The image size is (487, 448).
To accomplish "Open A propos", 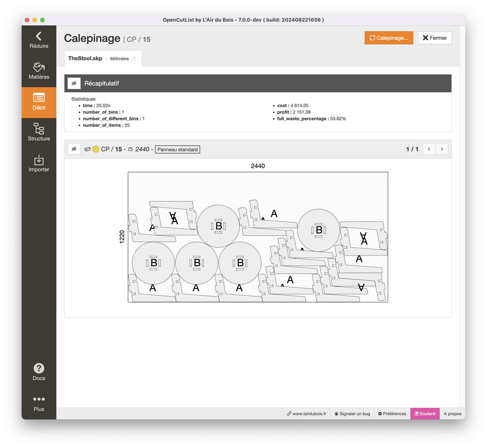I will tap(452, 413).
